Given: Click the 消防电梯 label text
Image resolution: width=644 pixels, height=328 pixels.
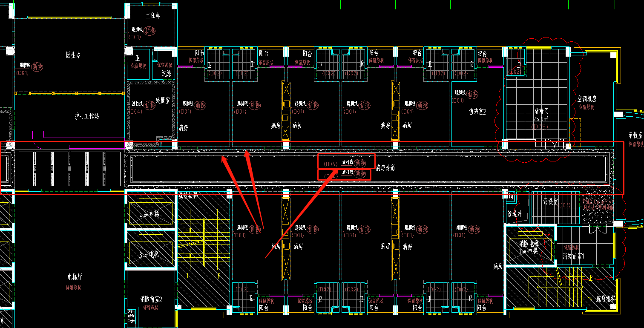Looking at the screenshot, I should coord(529,244).
